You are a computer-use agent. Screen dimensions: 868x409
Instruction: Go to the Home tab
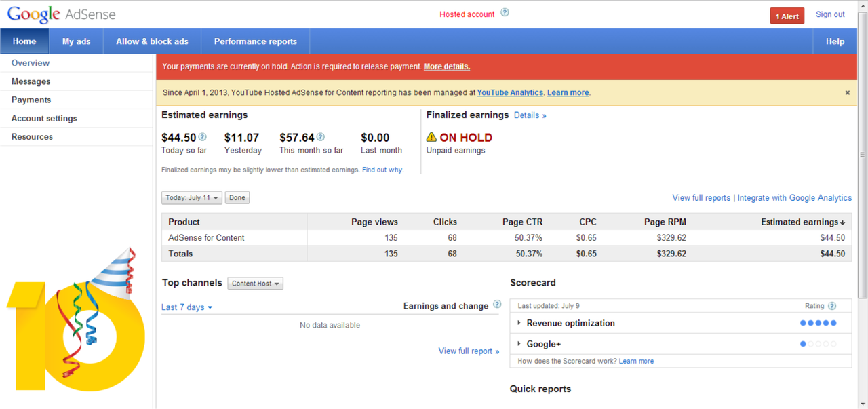[24, 41]
